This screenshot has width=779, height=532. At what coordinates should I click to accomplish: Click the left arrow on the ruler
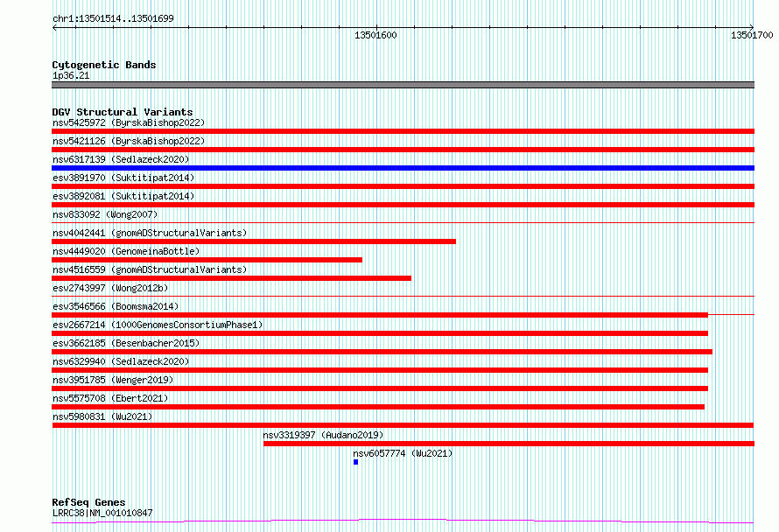click(54, 28)
